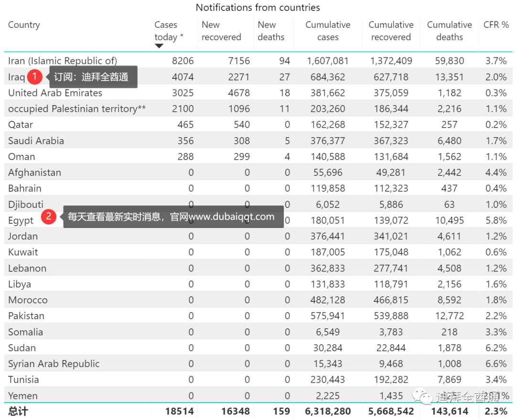Select the Morocco country cell
This screenshot has height=420, width=516.
(x=28, y=300)
